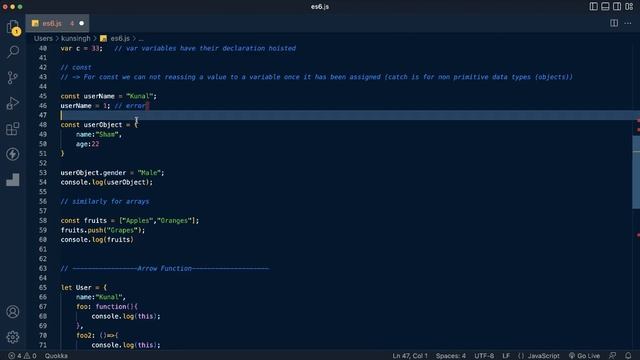Open More Actions ellipsis in editor
640x360 pixels.
pos(628,23)
